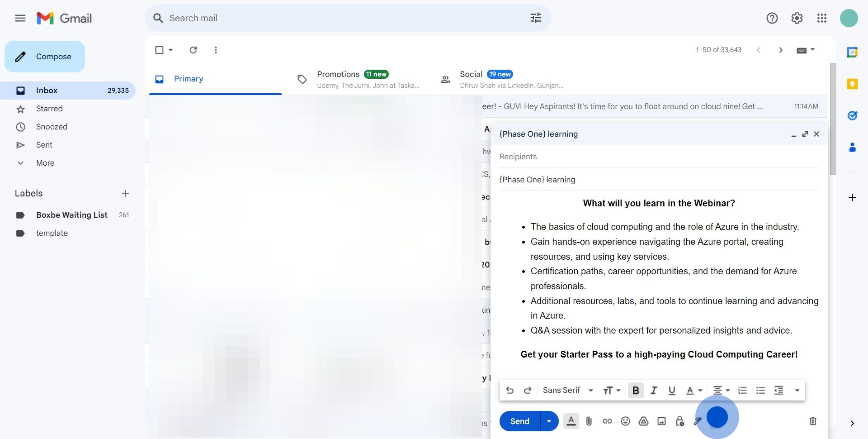Toggle confidential mode lock icon
Screen dimensions: 868x439
click(x=679, y=421)
